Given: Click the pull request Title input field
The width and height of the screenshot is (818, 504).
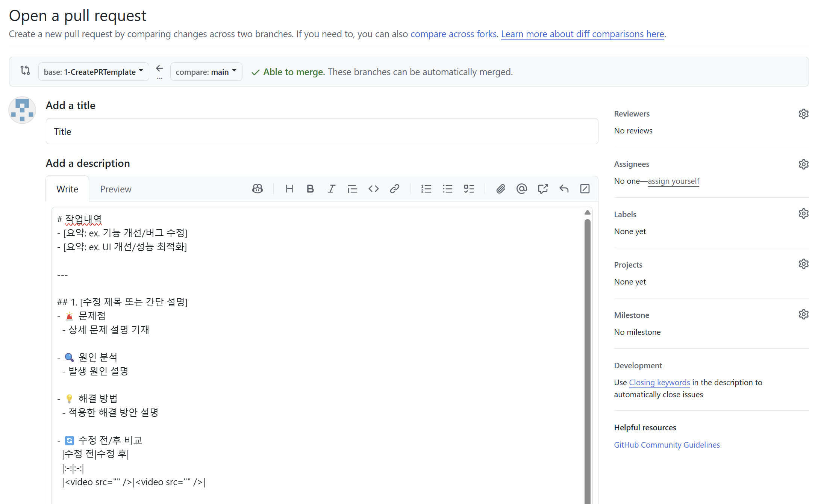Looking at the screenshot, I should [322, 132].
